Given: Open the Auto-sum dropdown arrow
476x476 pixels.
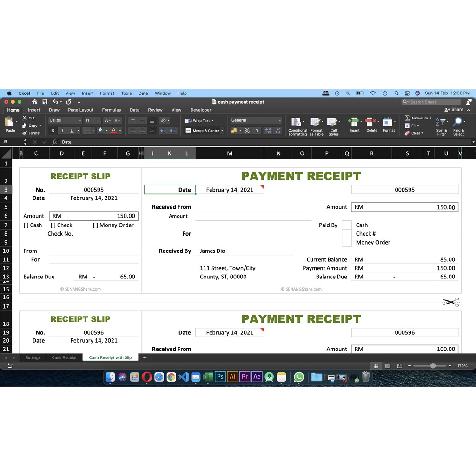Looking at the screenshot, I should coord(430,118).
